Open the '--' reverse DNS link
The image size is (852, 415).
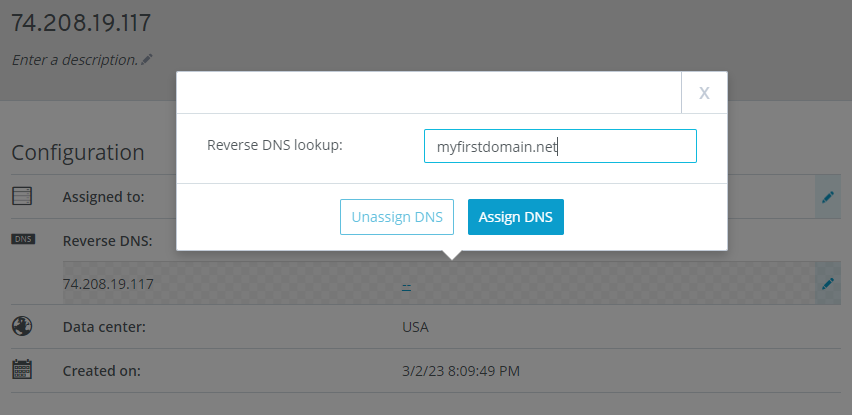tap(406, 285)
